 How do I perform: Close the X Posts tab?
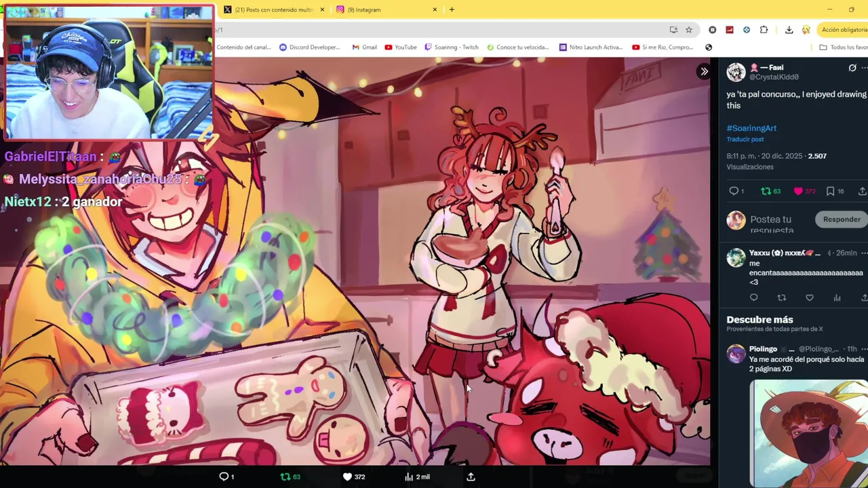click(x=322, y=9)
